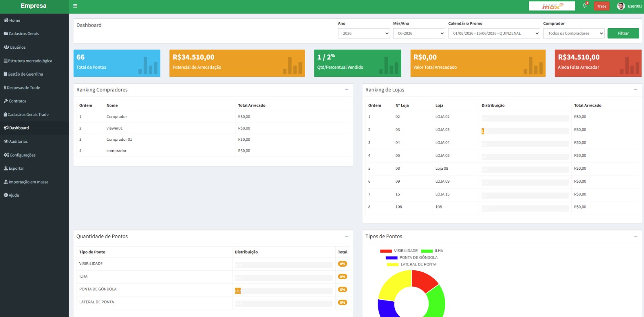The image size is (644, 317).
Task: Click the Ainda Falta Arrecadar card
Action: click(x=598, y=63)
